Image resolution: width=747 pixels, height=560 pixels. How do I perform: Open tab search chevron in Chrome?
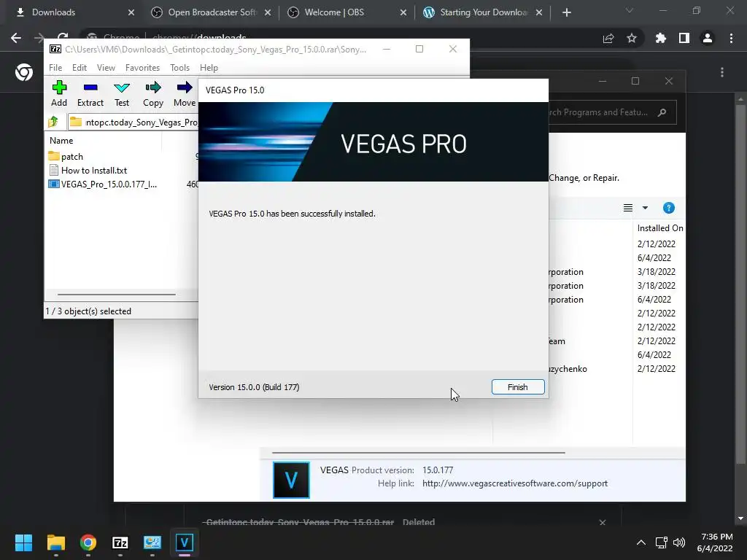tap(630, 10)
